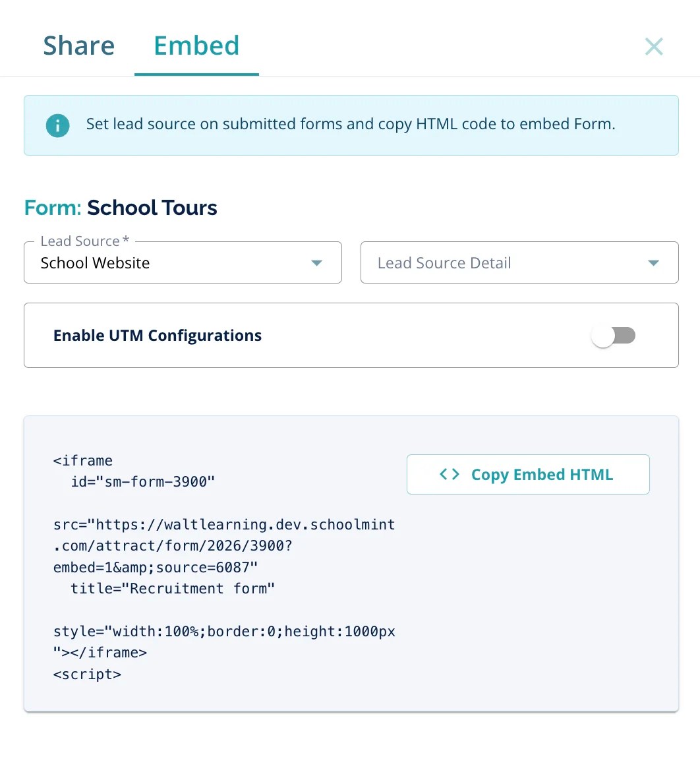Click the info banner message text
Viewport: 700px width, 782px height.
point(351,124)
